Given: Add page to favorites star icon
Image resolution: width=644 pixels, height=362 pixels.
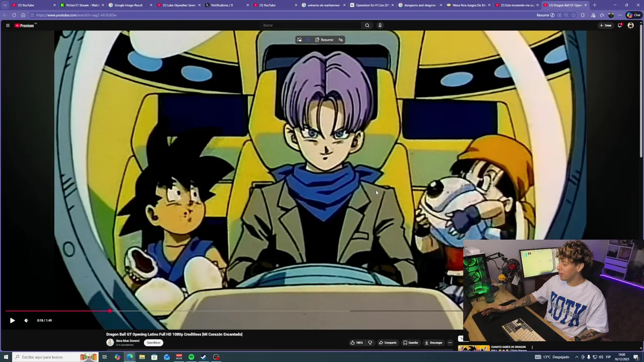Looking at the screenshot, I should click(574, 15).
